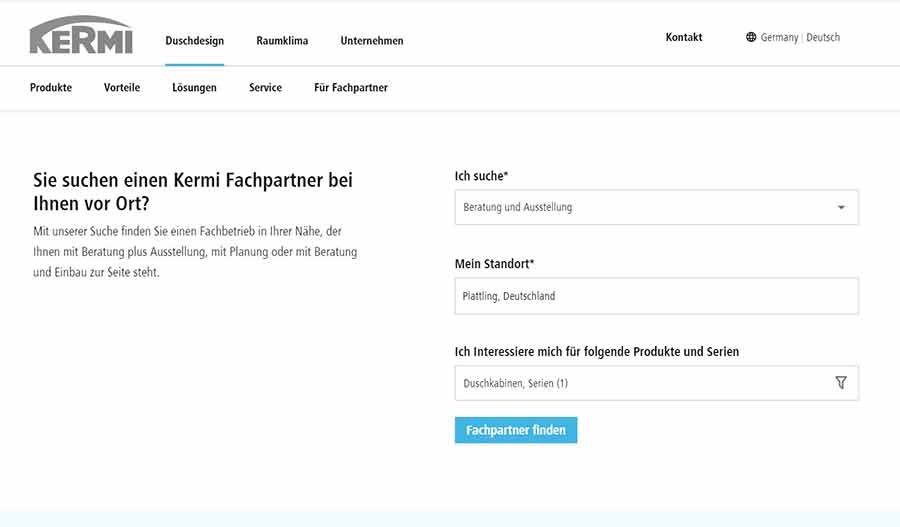Open the Lösungen menu

[x=195, y=88]
